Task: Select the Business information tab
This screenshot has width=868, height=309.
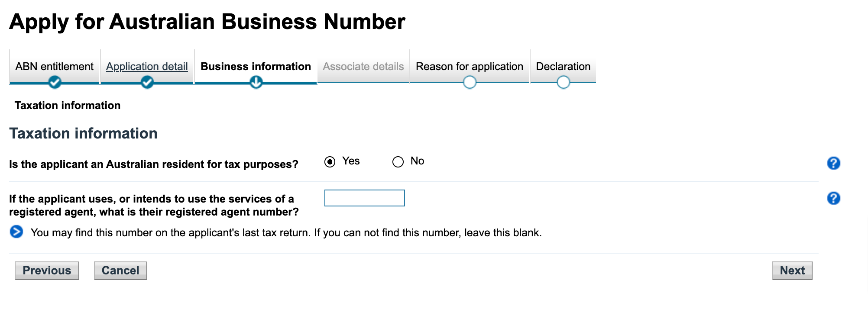Action: 256,66
